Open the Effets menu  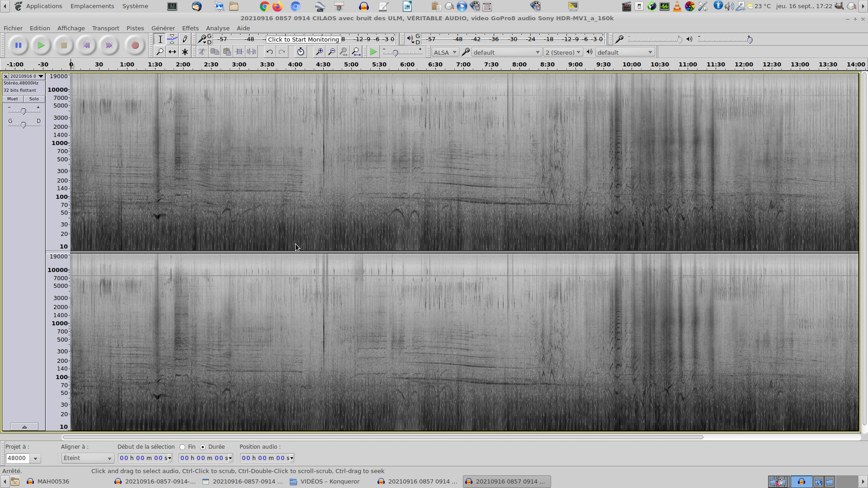[190, 28]
